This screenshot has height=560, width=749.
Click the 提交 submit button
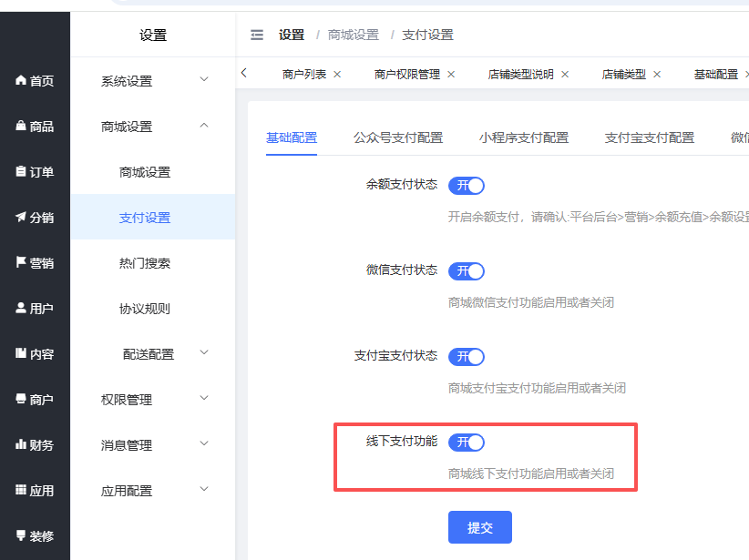tap(479, 527)
